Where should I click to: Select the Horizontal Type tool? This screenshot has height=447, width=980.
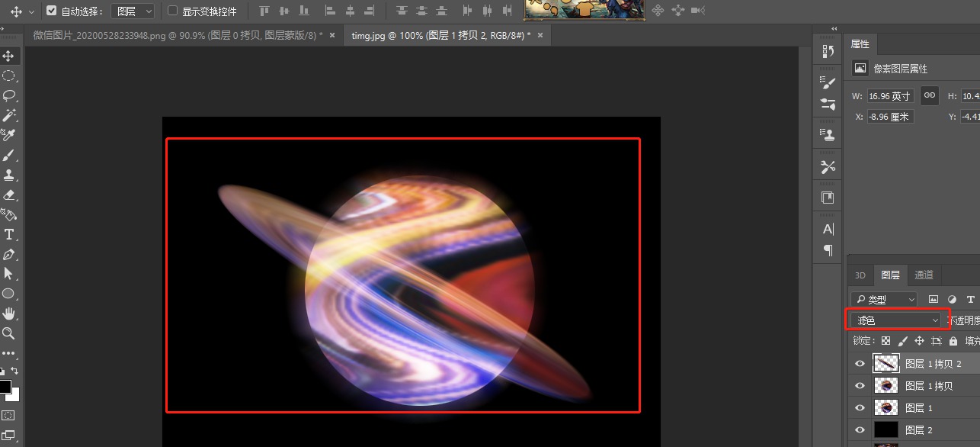click(9, 234)
